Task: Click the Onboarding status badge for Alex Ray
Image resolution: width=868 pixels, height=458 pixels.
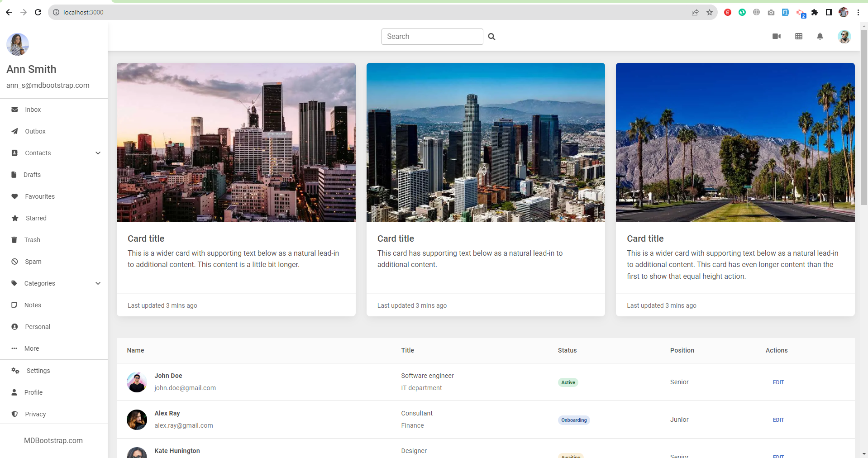Action: point(573,420)
